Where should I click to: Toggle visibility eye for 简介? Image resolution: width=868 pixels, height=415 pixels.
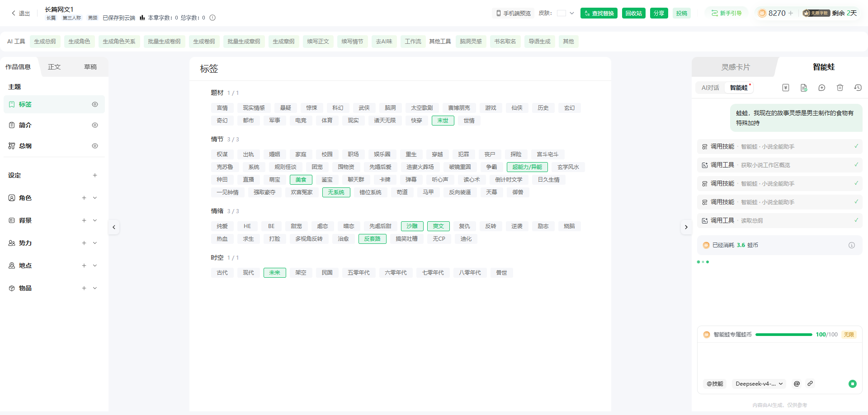[x=95, y=125]
